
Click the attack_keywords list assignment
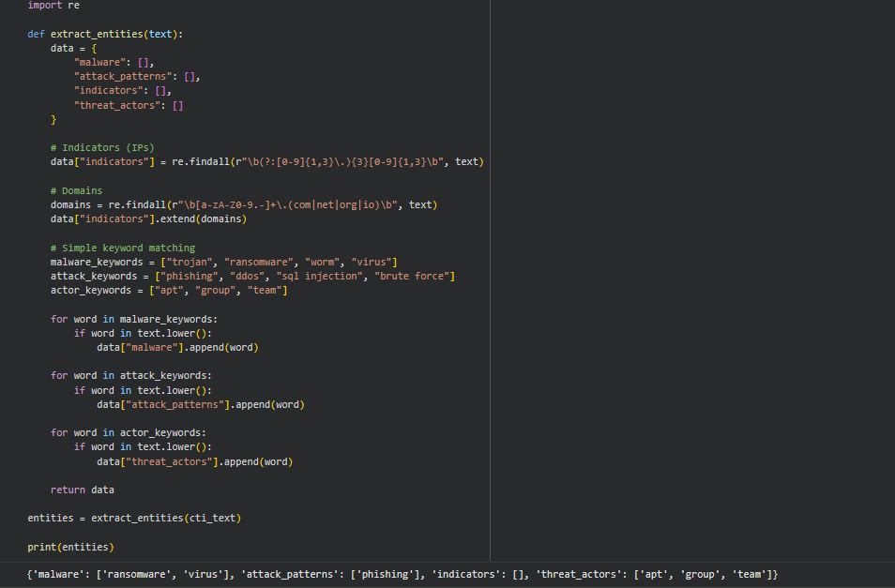click(253, 276)
